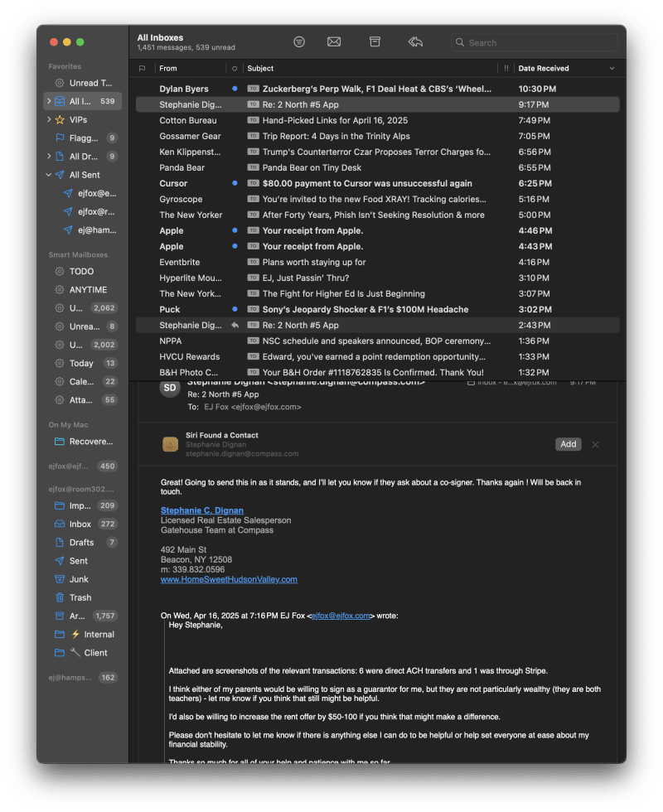This screenshot has height=812, width=663.
Task: Click the reply icon in the toolbar
Action: pyautogui.click(x=415, y=41)
